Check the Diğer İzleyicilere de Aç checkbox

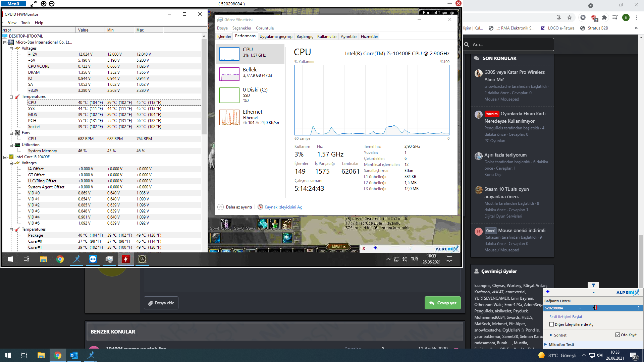[551, 324]
